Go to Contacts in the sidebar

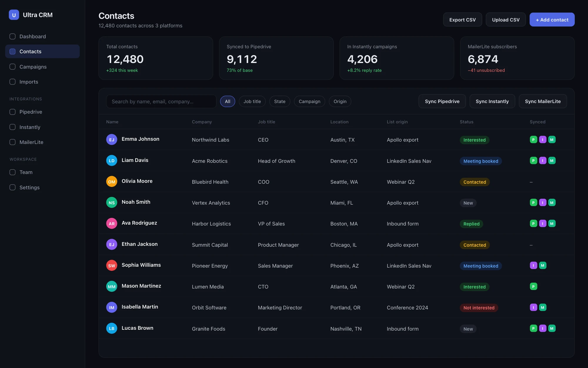point(42,52)
